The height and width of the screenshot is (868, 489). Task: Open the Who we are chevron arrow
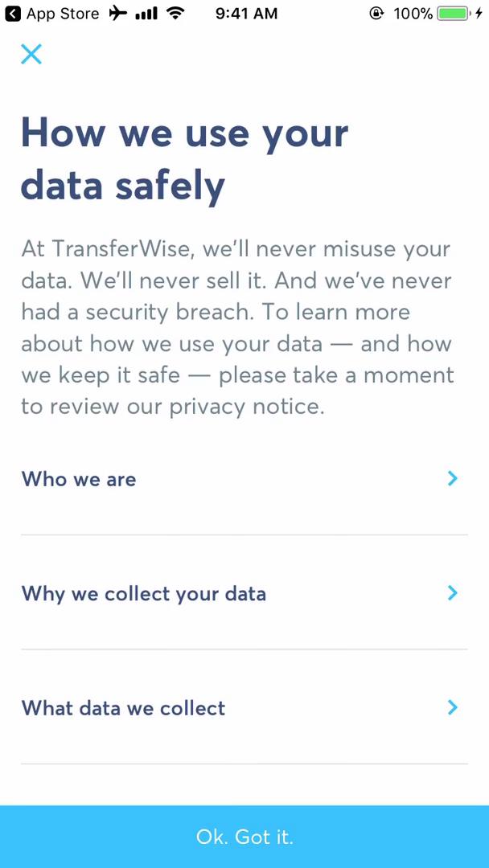tap(452, 478)
